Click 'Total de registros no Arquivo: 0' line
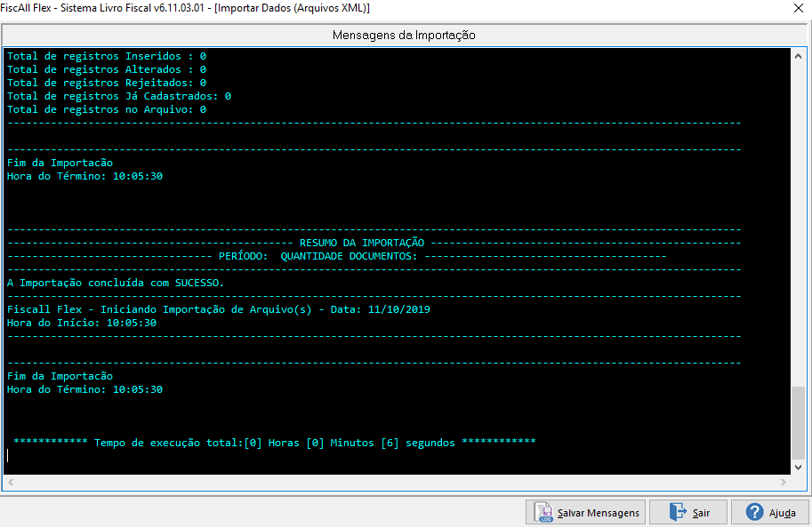This screenshot has height=528, width=812. click(107, 109)
